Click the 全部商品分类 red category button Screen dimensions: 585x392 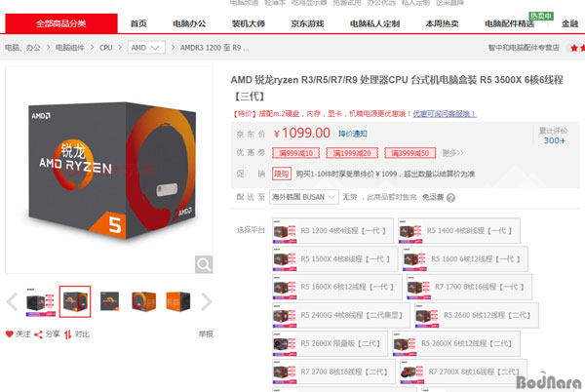(x=61, y=23)
